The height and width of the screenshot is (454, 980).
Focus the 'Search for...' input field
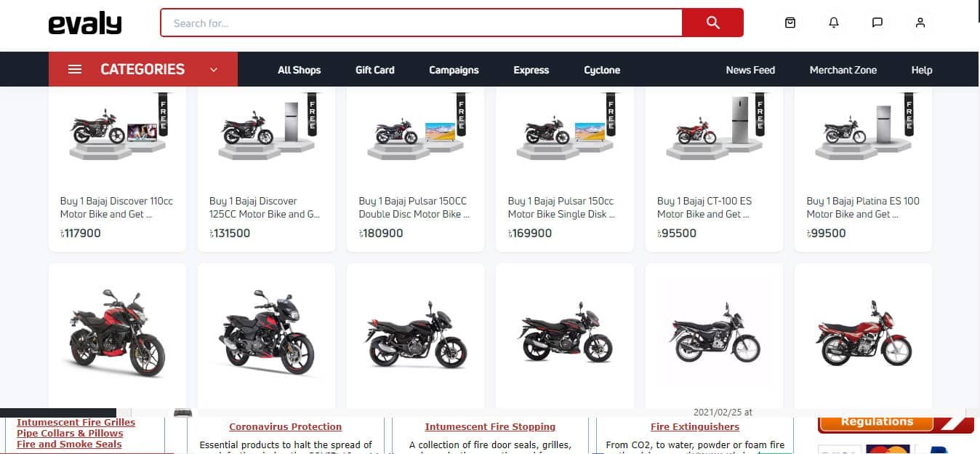(421, 23)
